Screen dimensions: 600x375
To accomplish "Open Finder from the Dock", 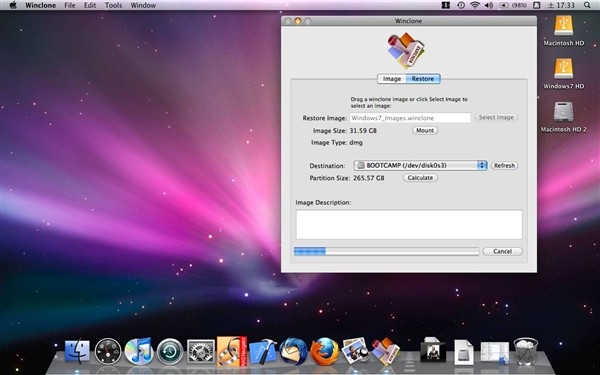I will click(77, 352).
